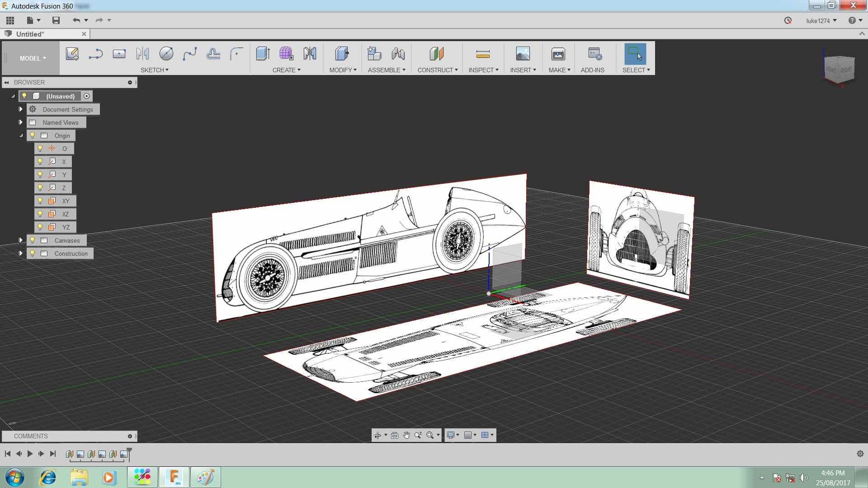Select the Insert Decal image tool
Image resolution: width=868 pixels, height=488 pixels.
[523, 54]
